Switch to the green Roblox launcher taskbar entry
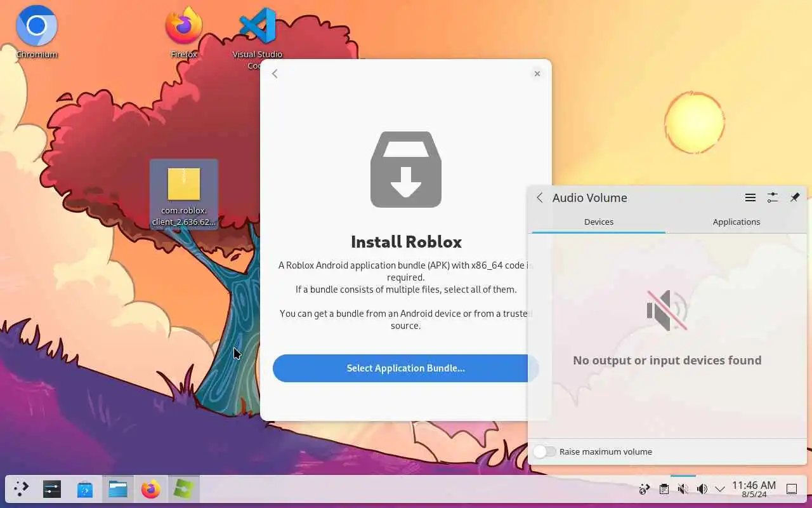Viewport: 812px width, 508px height. [x=184, y=489]
